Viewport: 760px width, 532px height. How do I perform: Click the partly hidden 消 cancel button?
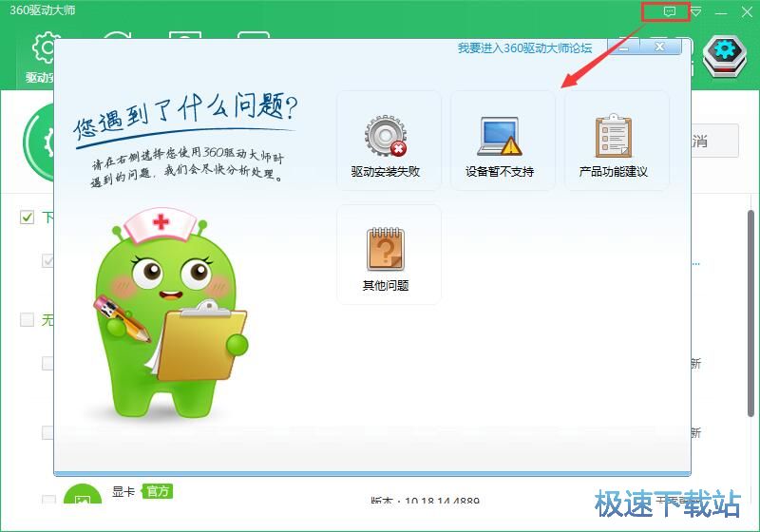[x=715, y=141]
